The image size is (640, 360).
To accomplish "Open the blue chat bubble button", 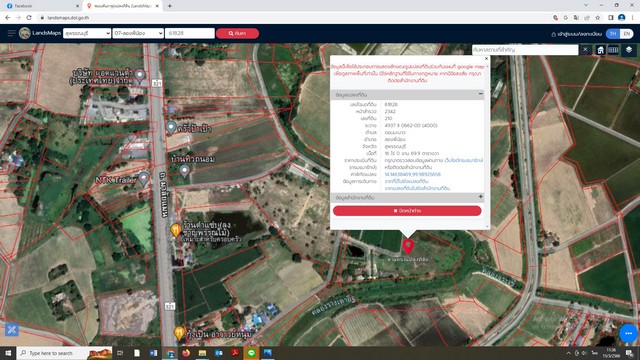I will pyautogui.click(x=628, y=333).
